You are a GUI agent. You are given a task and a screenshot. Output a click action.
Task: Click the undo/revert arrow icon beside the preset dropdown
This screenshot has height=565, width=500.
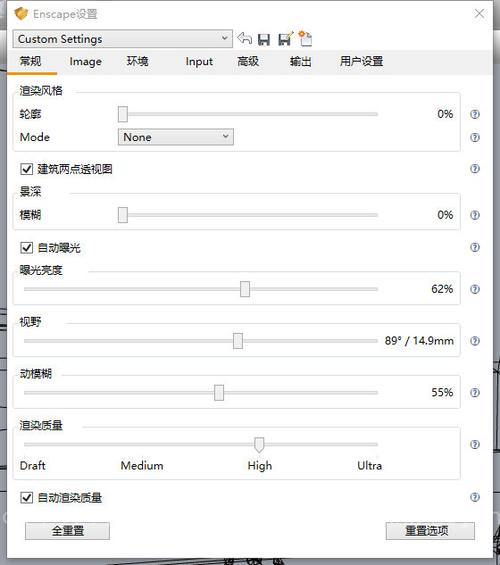pyautogui.click(x=245, y=38)
